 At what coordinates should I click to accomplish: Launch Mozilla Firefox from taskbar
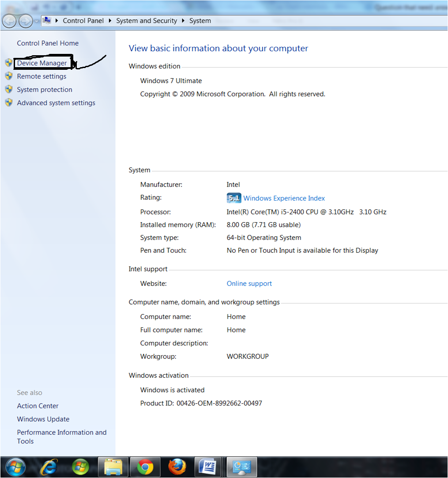click(x=177, y=467)
